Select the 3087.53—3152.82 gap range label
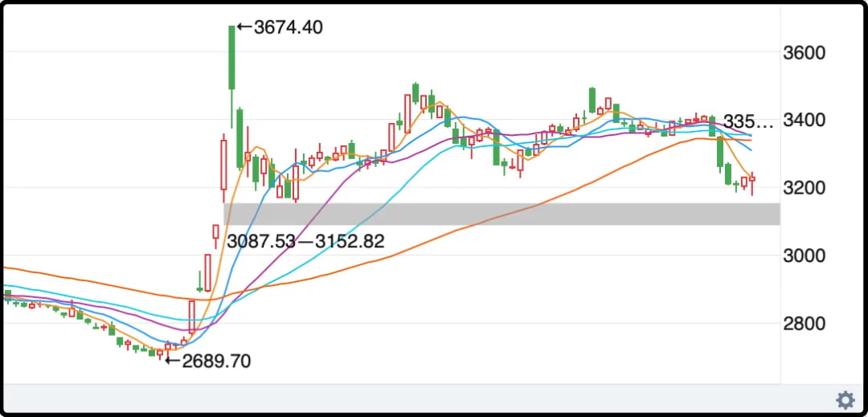This screenshot has height=417, width=868. coord(305,241)
